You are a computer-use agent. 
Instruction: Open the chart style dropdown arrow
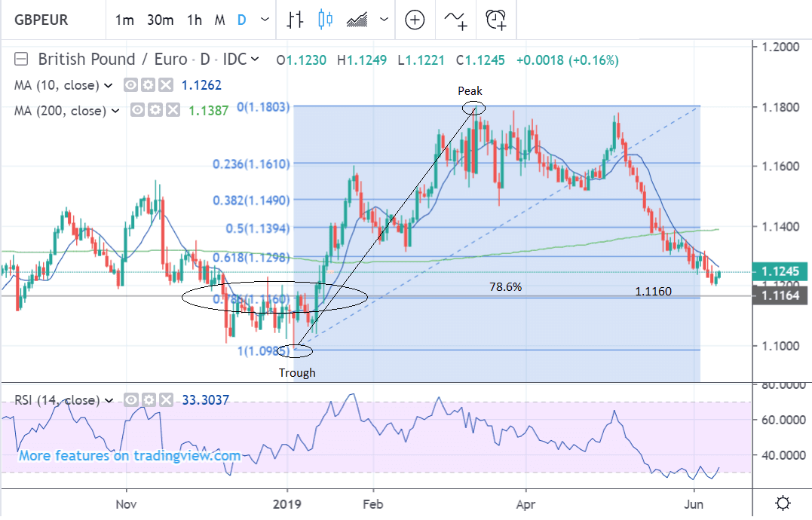384,20
